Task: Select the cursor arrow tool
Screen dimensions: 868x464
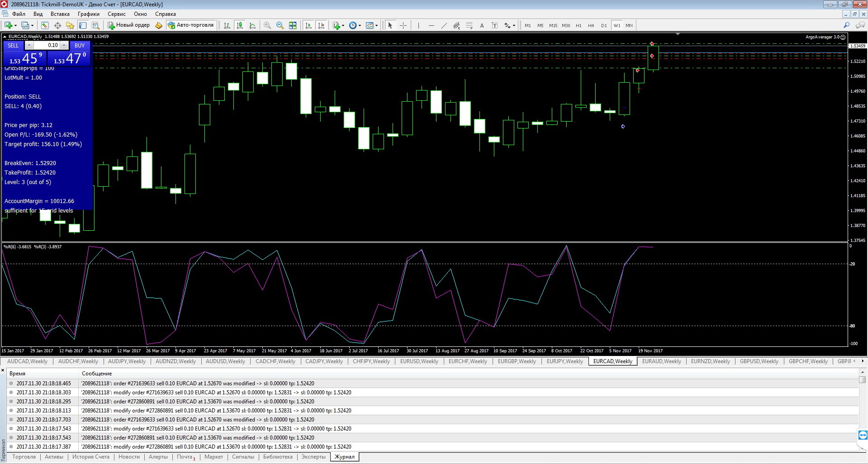Action: pos(390,25)
